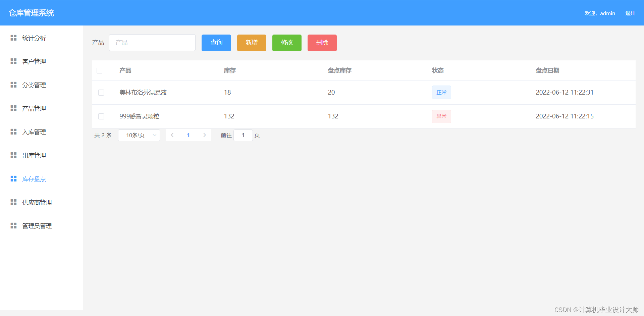Click the 仓库管理系统 header title
The image size is (644, 316).
pyautogui.click(x=31, y=13)
